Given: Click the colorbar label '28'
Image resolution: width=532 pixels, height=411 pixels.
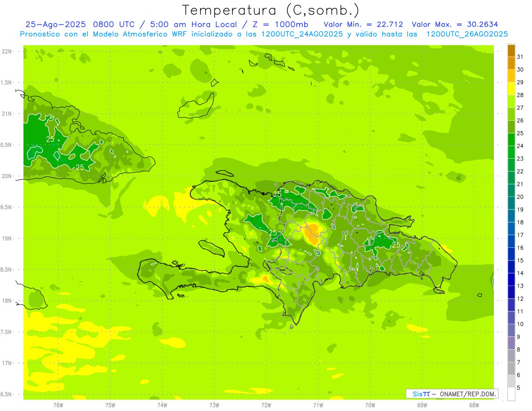Looking at the screenshot, I should [x=520, y=95].
